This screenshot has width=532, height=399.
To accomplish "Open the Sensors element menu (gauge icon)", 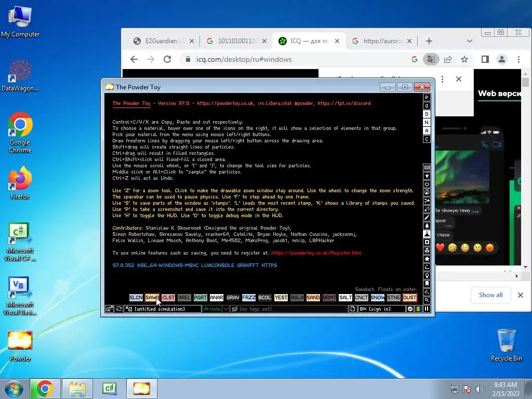I will coord(427,192).
